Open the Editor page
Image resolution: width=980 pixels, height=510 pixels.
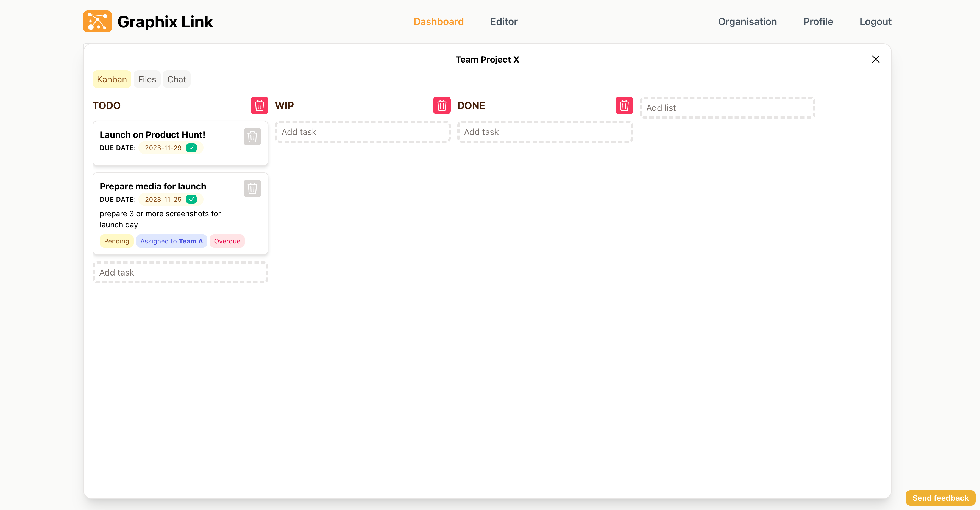(504, 22)
